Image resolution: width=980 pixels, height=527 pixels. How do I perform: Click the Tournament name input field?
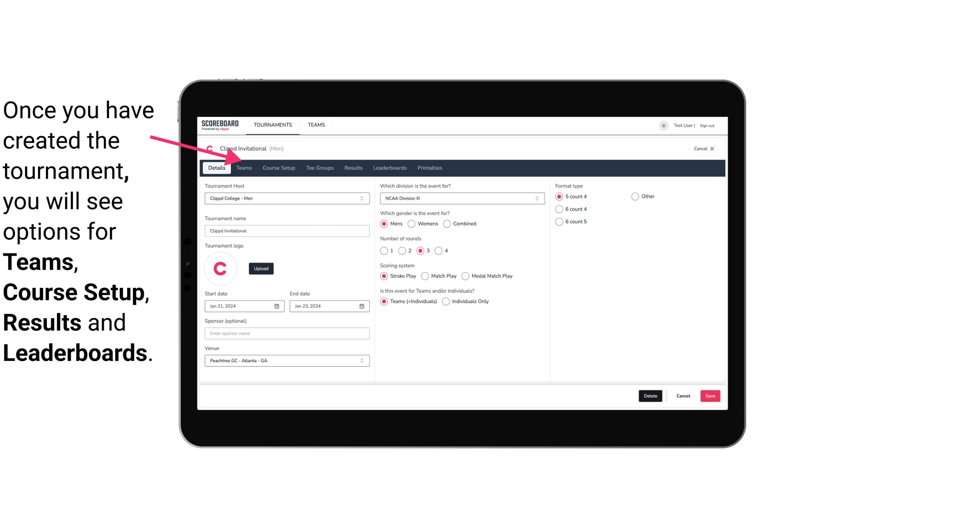pos(287,230)
